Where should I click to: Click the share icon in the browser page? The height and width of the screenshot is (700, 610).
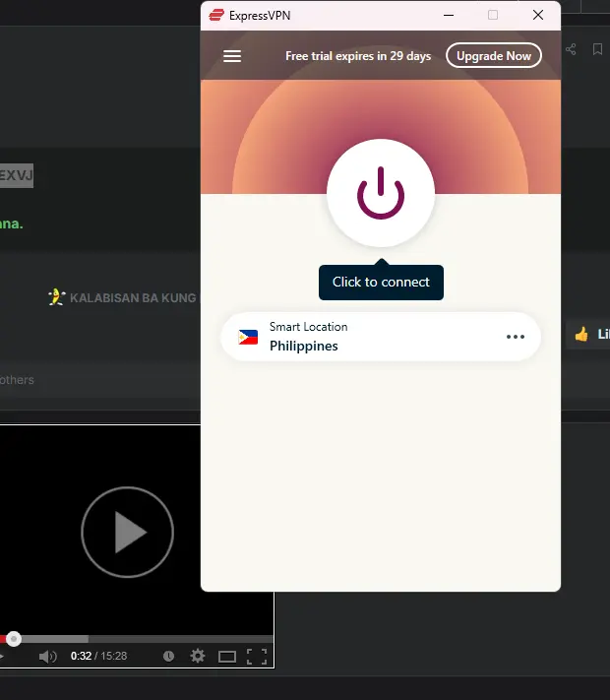[x=571, y=49]
